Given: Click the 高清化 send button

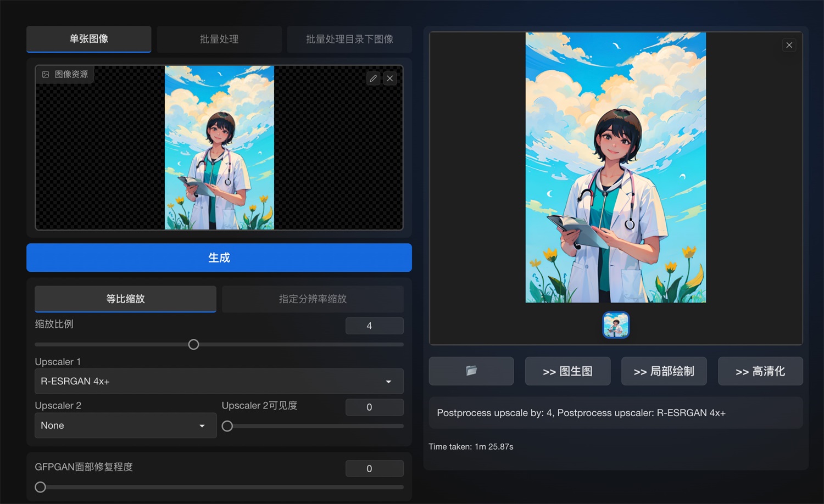Looking at the screenshot, I should tap(760, 371).
